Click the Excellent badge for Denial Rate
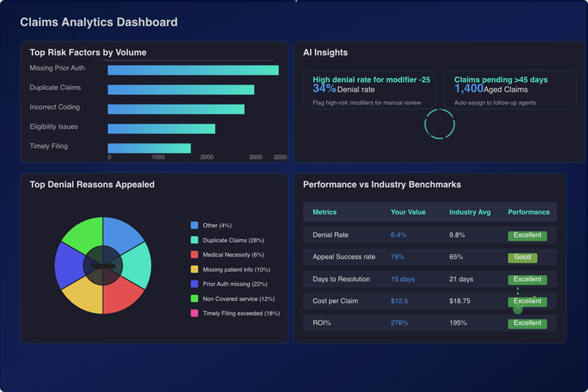This screenshot has height=392, width=588. 527,235
